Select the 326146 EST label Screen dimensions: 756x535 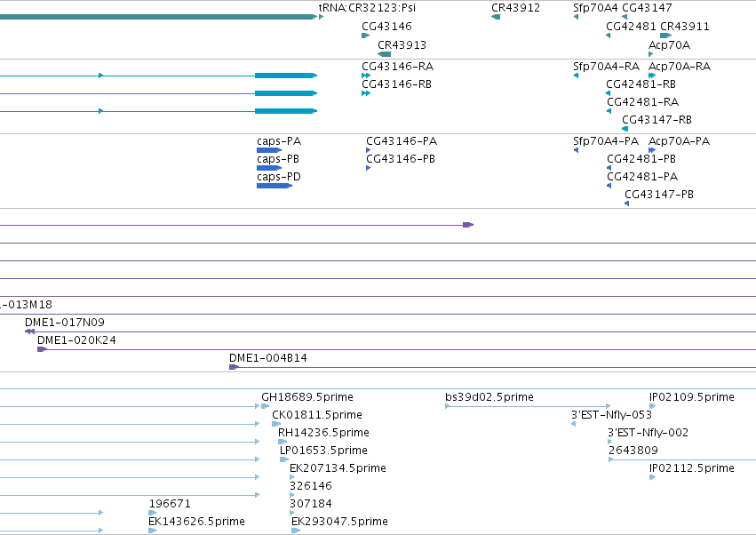click(311, 486)
